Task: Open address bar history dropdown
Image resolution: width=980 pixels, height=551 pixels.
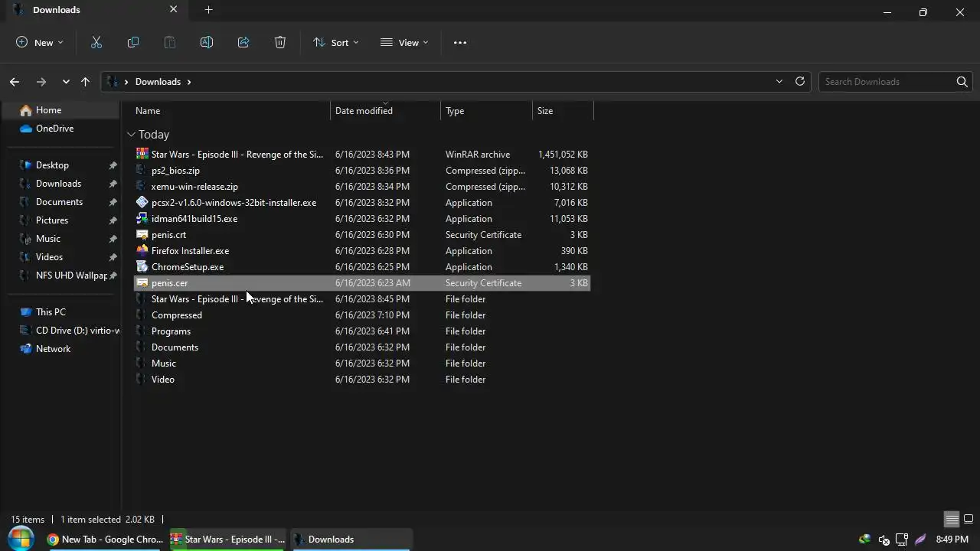Action: (x=779, y=81)
